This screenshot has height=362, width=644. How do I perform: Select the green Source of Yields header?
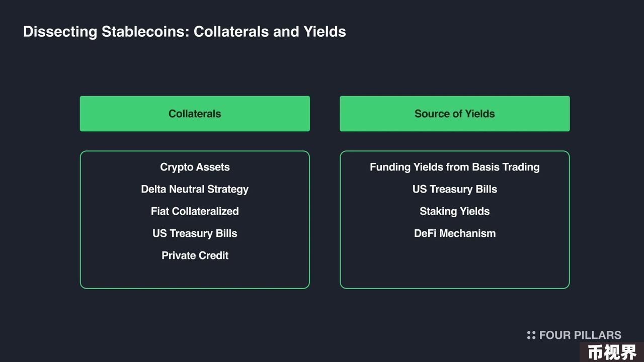tap(455, 114)
